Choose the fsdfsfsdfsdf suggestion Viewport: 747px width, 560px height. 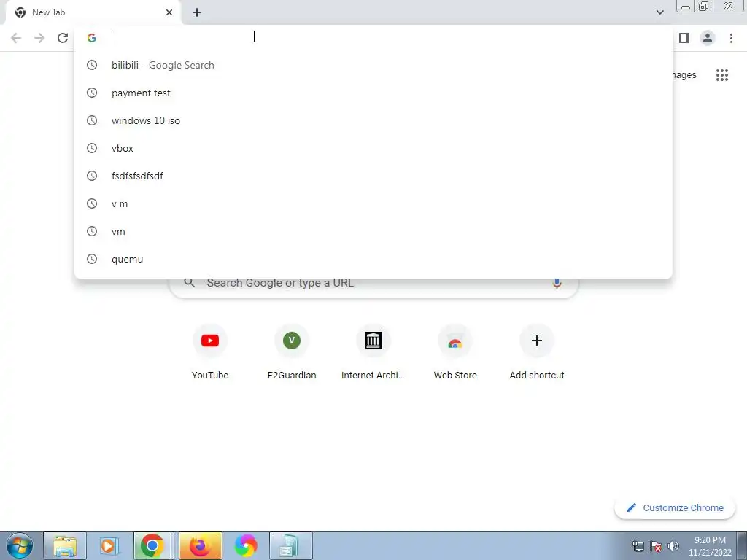[x=373, y=176]
